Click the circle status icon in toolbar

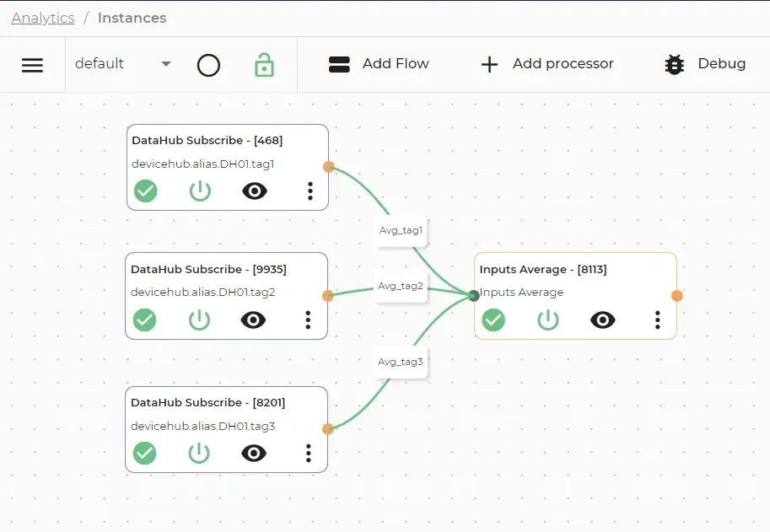coord(208,65)
